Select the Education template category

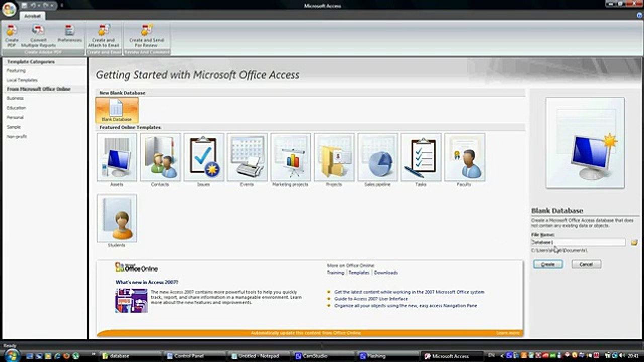pos(16,108)
